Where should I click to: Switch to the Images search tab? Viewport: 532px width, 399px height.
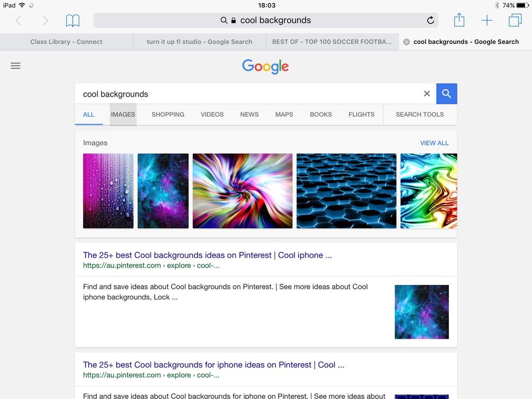[x=123, y=115]
